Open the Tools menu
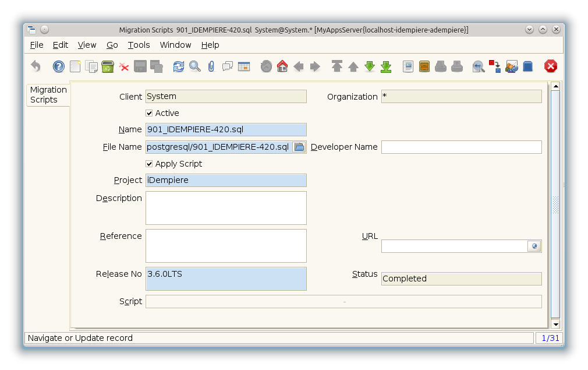Image resolution: width=588 pixels, height=370 pixels. click(x=139, y=45)
